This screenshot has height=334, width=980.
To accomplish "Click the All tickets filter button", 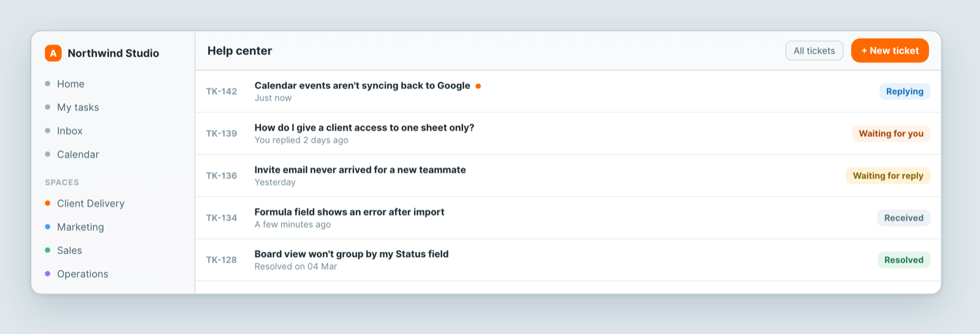I will coord(814,51).
